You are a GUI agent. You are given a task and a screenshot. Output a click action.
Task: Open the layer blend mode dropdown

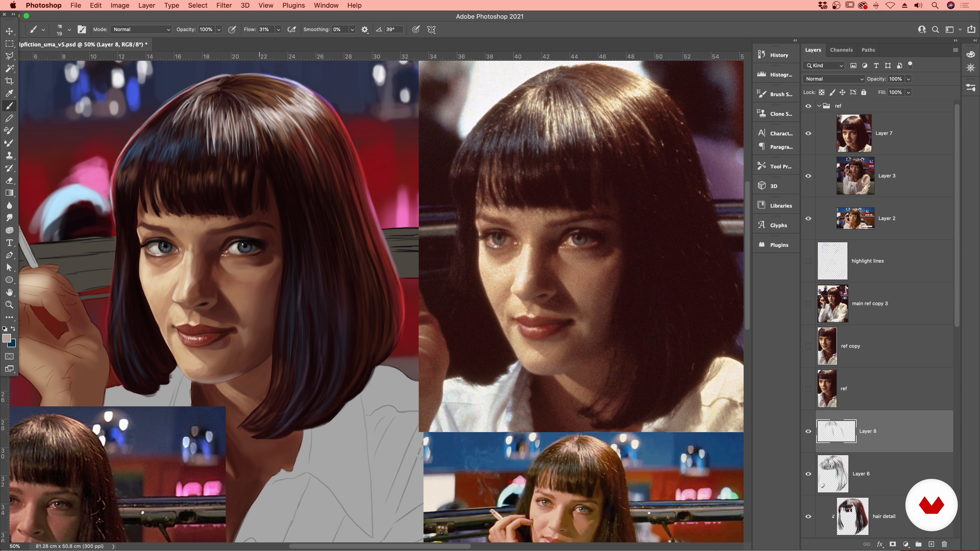(x=834, y=79)
